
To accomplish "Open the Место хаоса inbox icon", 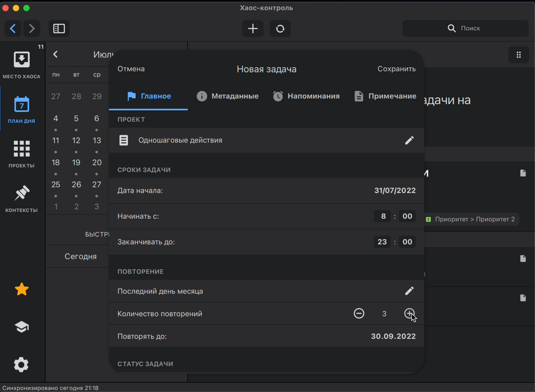I will pos(21,59).
